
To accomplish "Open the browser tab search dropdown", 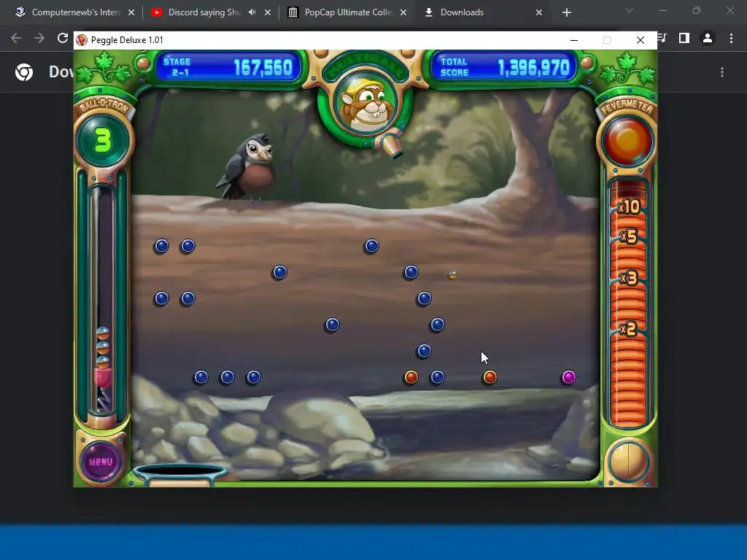I will click(x=630, y=10).
